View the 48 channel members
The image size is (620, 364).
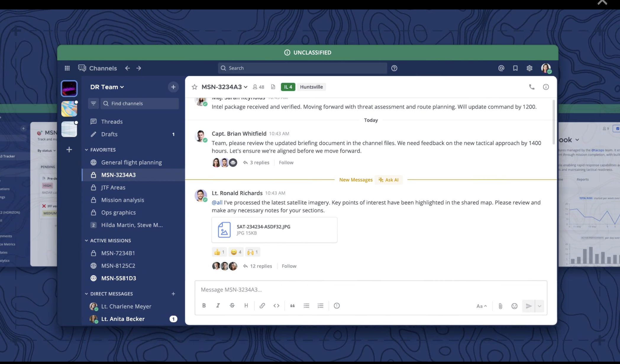(259, 87)
